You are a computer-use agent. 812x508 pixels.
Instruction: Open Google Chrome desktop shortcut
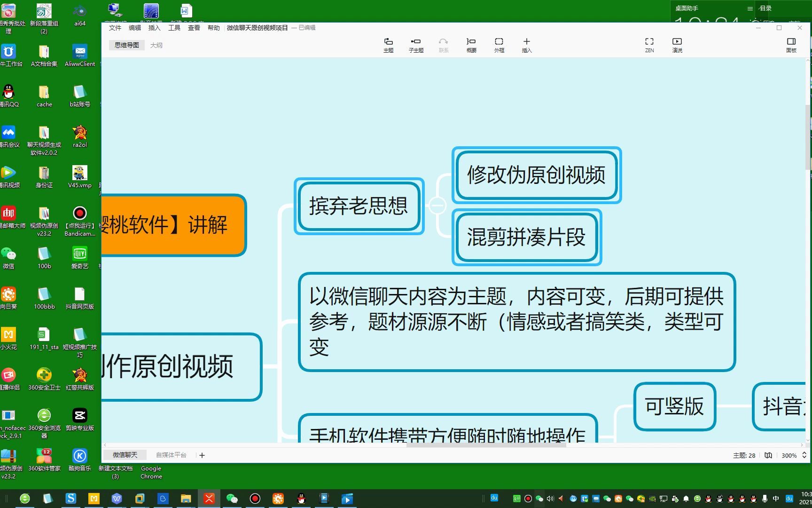coord(151,472)
